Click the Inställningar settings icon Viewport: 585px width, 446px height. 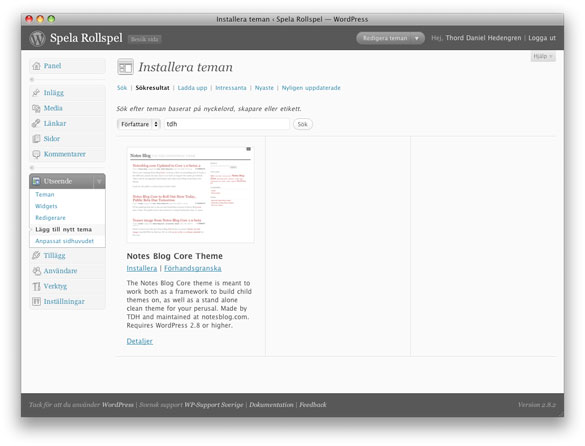point(36,302)
